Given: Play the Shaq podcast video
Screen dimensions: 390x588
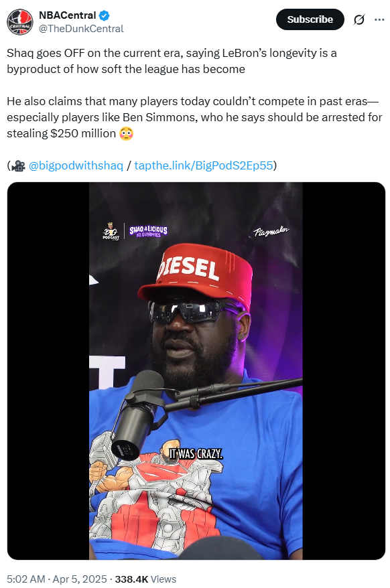Looking at the screenshot, I should pyautogui.click(x=196, y=371).
